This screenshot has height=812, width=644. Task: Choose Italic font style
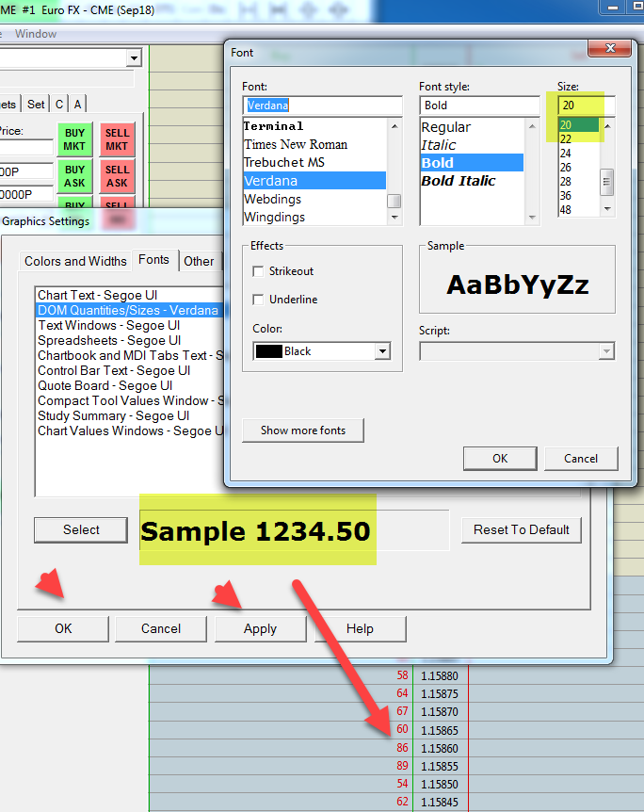point(472,145)
